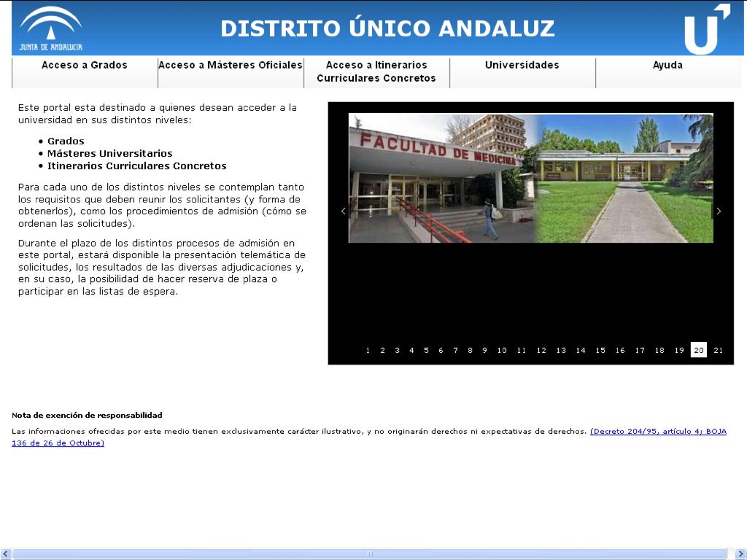
Task: Jump to slide 11
Action: point(522,351)
